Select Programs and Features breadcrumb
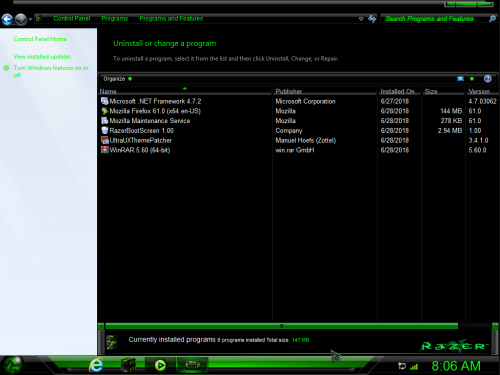Screen dimensions: 500x375 pos(171,18)
